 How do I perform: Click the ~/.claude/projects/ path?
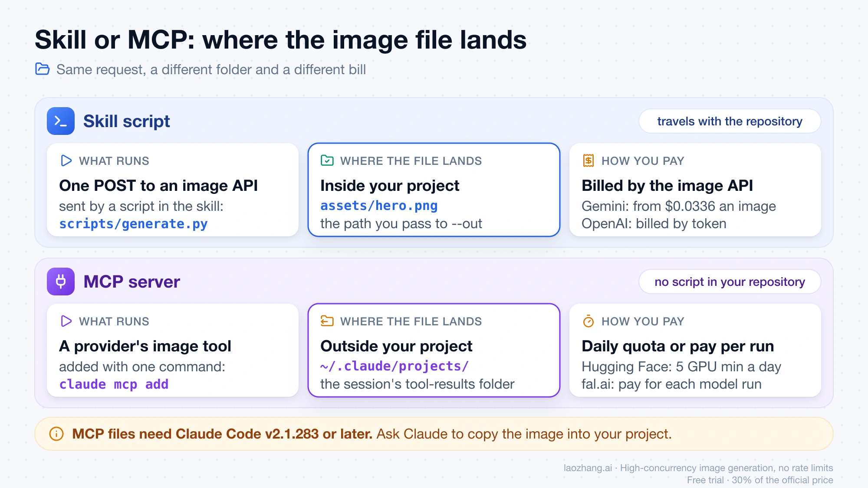click(395, 366)
